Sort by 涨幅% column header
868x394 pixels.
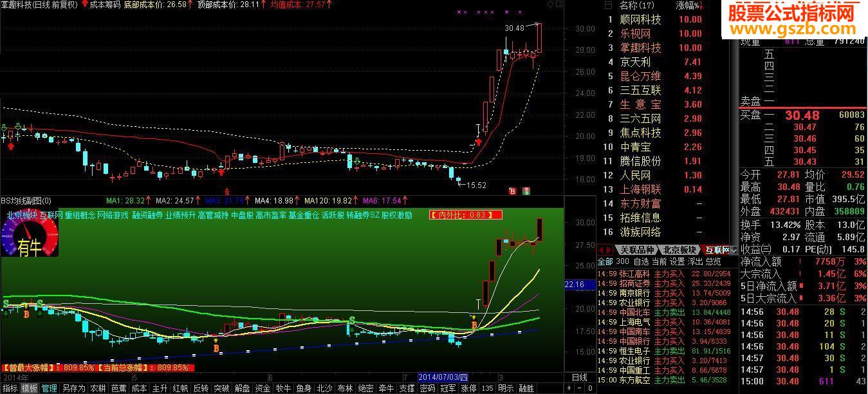point(689,5)
